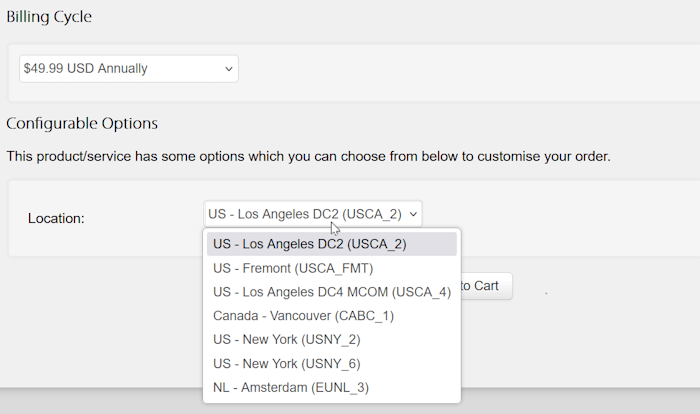Pick US - Los Angeles DC4 MCOM (USCA_4)

click(x=331, y=292)
